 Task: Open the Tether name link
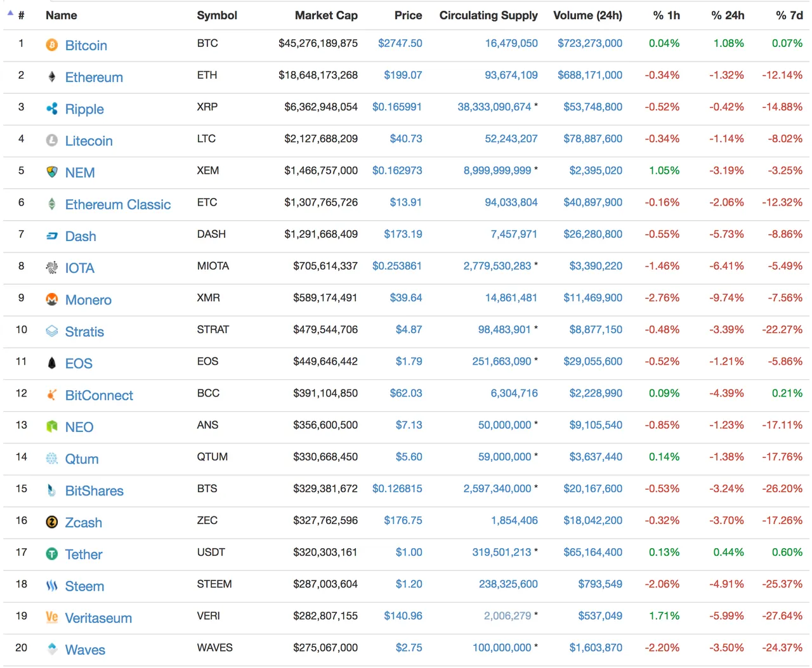pyautogui.click(x=84, y=554)
